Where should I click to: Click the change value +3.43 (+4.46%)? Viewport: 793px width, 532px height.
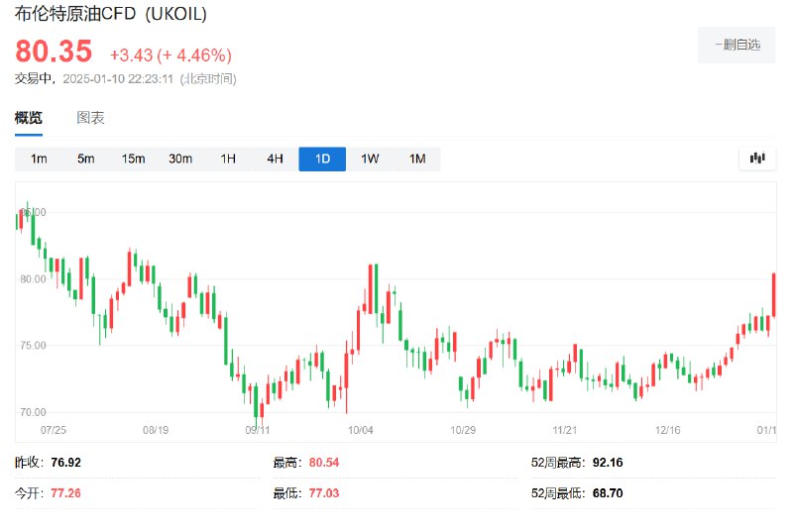click(x=170, y=54)
